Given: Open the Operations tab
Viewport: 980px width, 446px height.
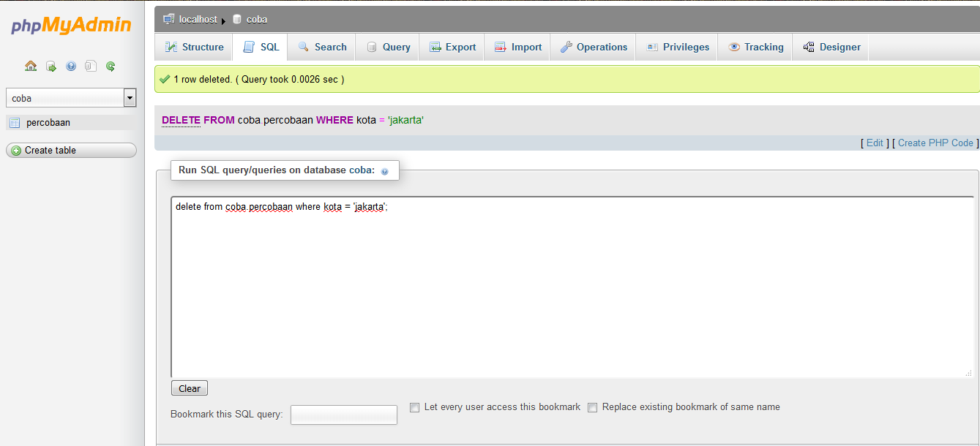Looking at the screenshot, I should pyautogui.click(x=594, y=47).
